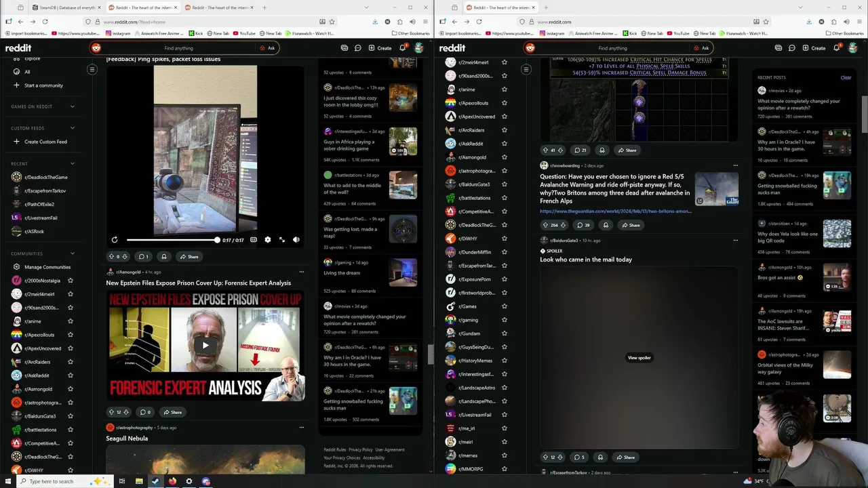Open the Kick bookmark in right window
868x488 pixels.
[x=629, y=33]
